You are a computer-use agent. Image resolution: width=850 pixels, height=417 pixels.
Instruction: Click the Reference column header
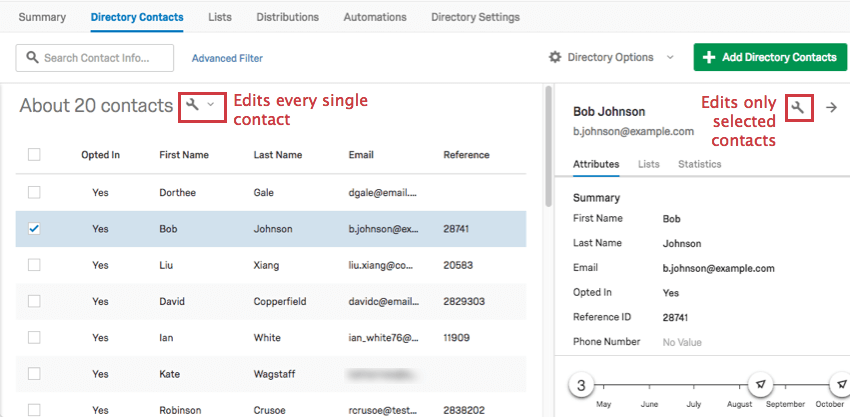pos(466,155)
